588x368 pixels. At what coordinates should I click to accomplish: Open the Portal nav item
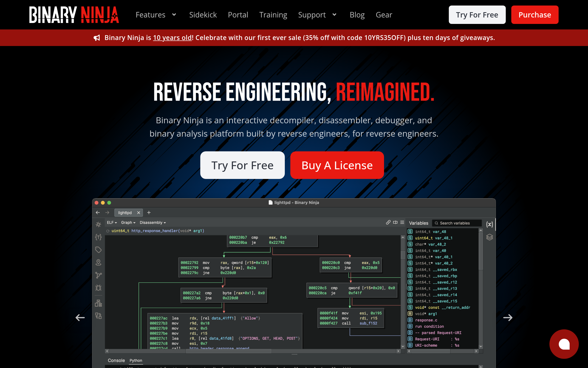(238, 15)
